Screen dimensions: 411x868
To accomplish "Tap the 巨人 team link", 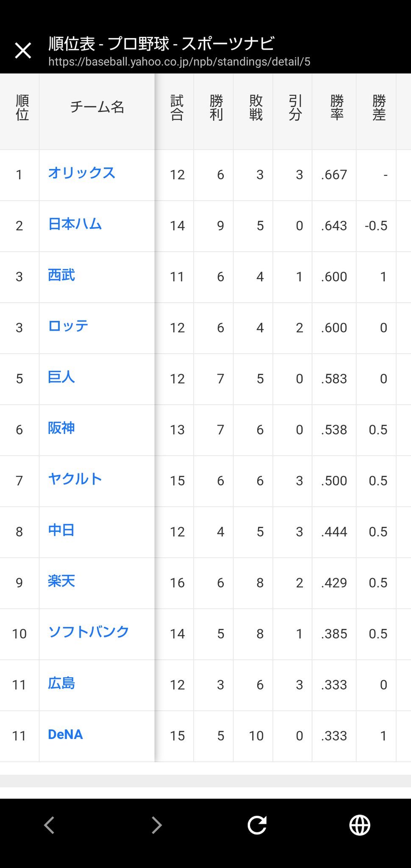I will click(61, 377).
